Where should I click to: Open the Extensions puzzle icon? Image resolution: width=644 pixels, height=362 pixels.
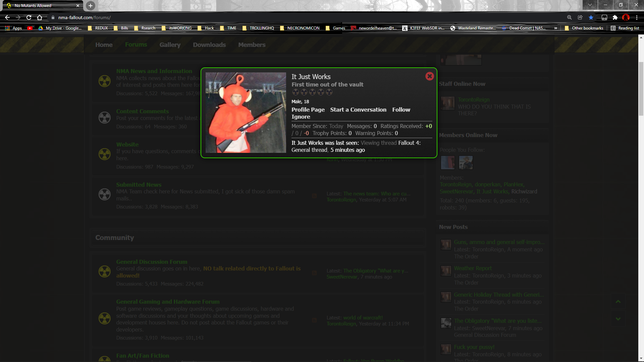615,17
